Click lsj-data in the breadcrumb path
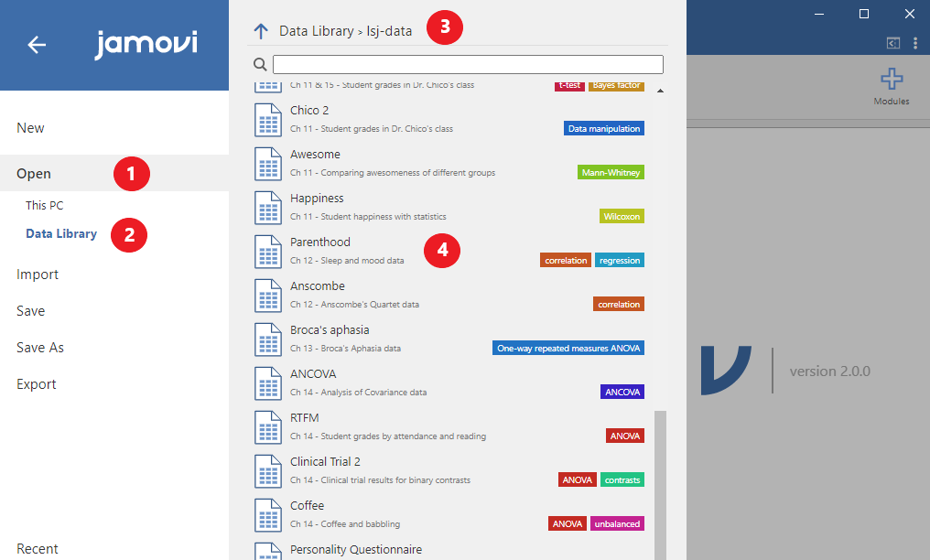This screenshot has height=560, width=930. point(389,31)
